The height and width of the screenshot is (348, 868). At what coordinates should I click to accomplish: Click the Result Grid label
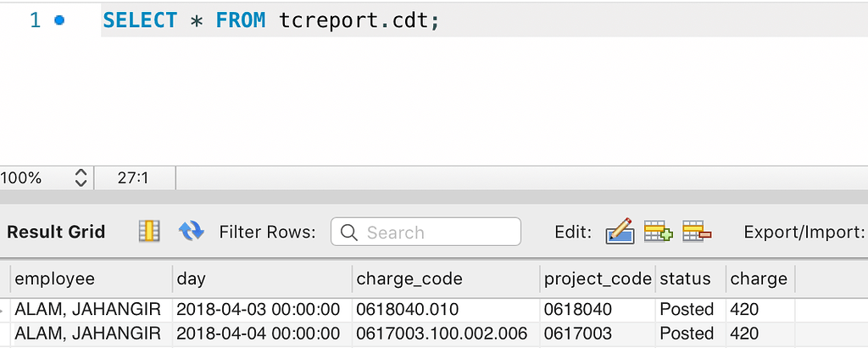pyautogui.click(x=56, y=232)
